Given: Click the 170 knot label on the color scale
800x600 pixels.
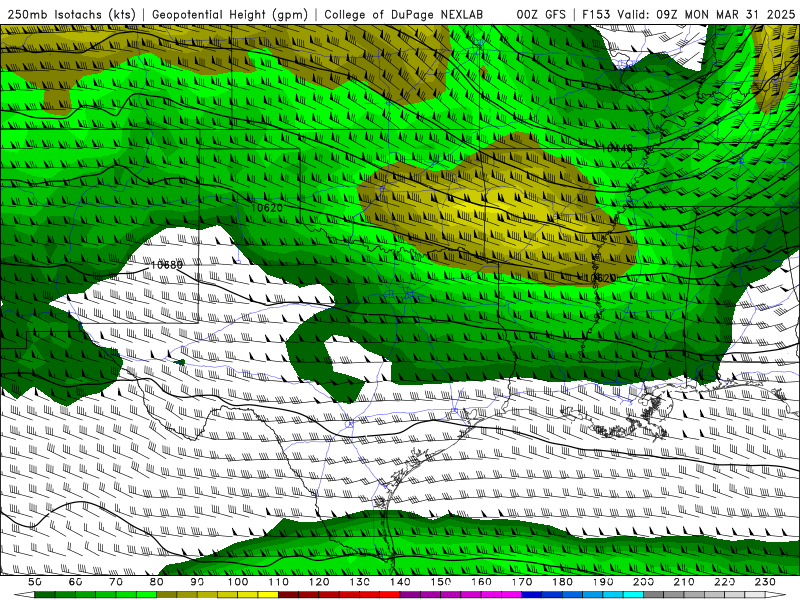Looking at the screenshot, I should (x=522, y=582).
